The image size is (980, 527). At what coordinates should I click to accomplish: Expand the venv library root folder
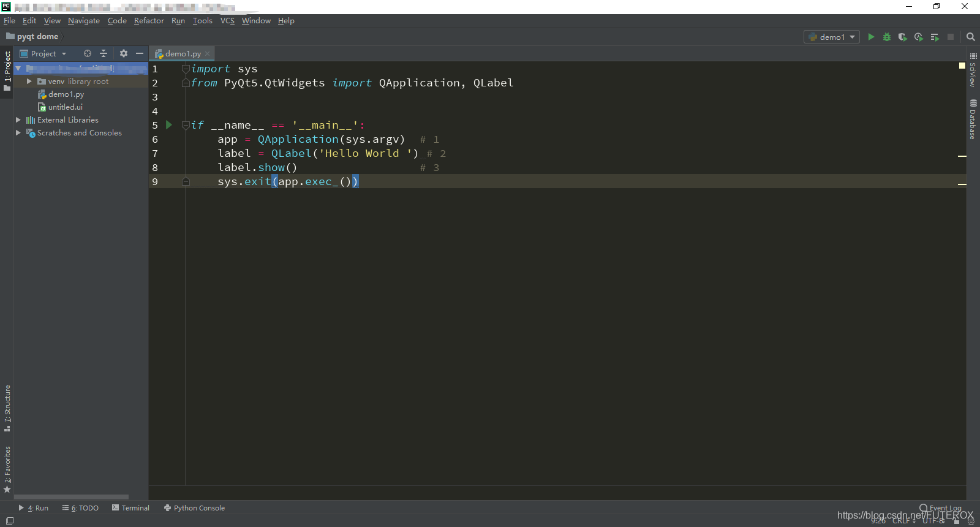click(29, 81)
